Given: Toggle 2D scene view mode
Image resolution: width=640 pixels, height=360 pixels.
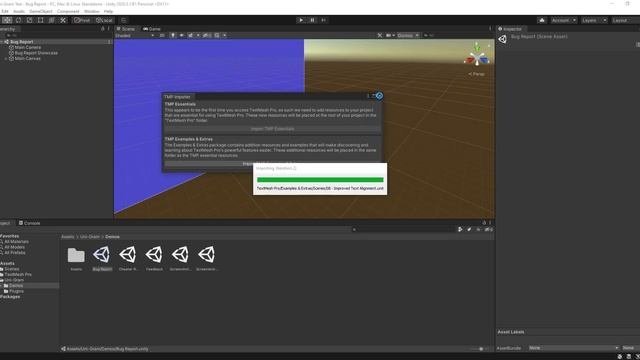Looking at the screenshot, I should tap(162, 36).
